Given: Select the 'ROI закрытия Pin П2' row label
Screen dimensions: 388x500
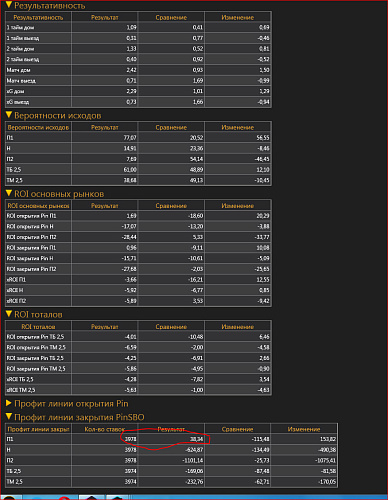Looking at the screenshot, I should pyautogui.click(x=31, y=269).
